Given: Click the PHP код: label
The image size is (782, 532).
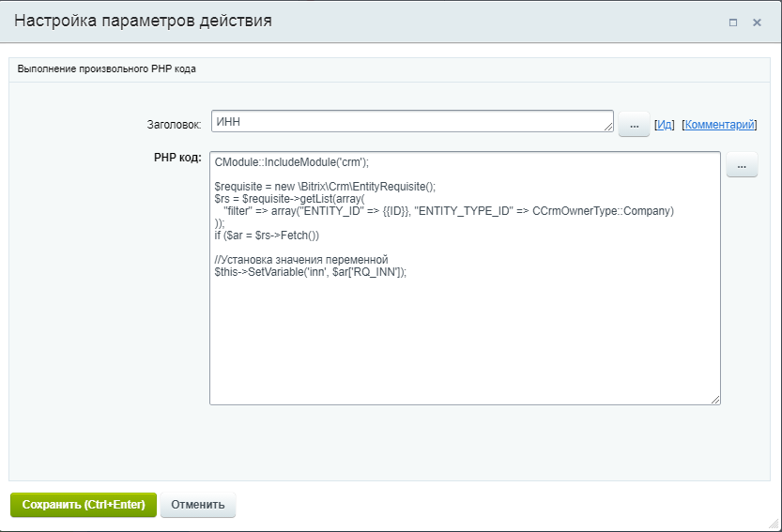Looking at the screenshot, I should point(177,158).
